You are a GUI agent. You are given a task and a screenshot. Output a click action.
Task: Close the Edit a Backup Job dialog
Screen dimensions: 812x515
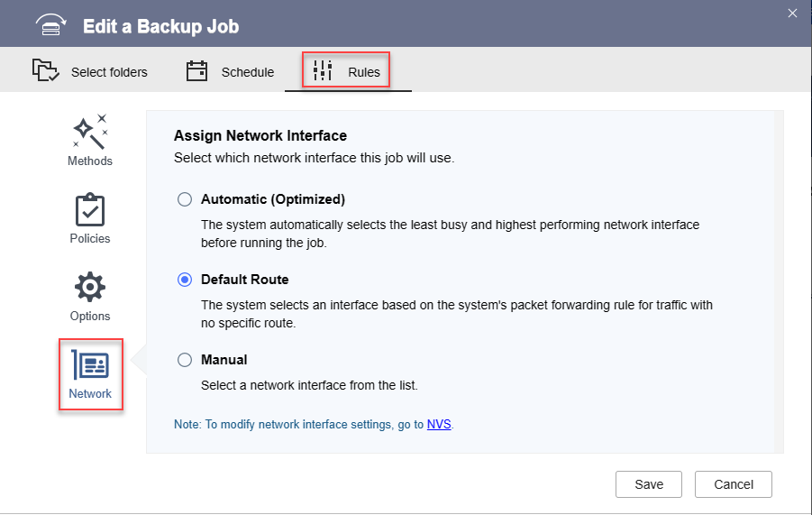pyautogui.click(x=793, y=13)
